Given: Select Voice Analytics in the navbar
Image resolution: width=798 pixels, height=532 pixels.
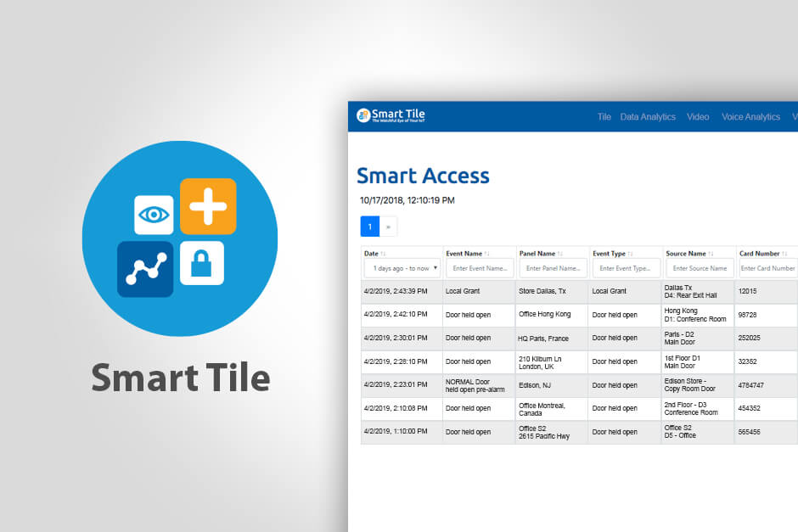Looking at the screenshot, I should (x=750, y=117).
